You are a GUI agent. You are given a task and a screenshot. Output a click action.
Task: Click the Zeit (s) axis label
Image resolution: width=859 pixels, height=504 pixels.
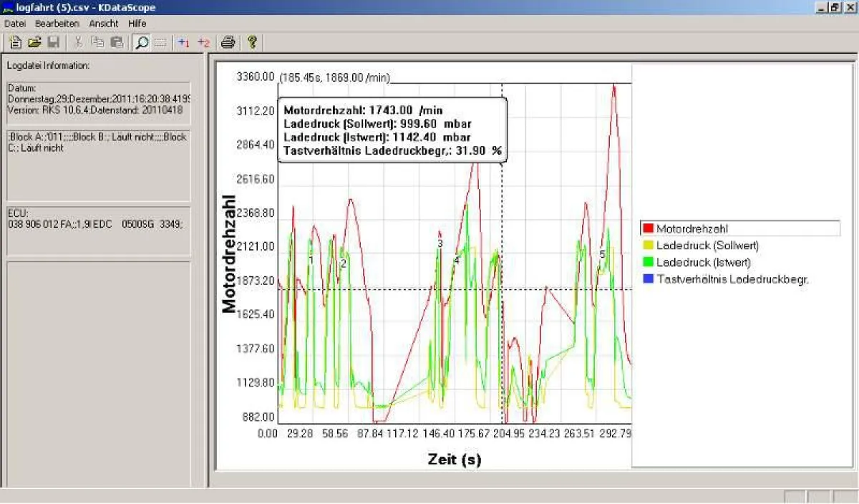point(454,459)
